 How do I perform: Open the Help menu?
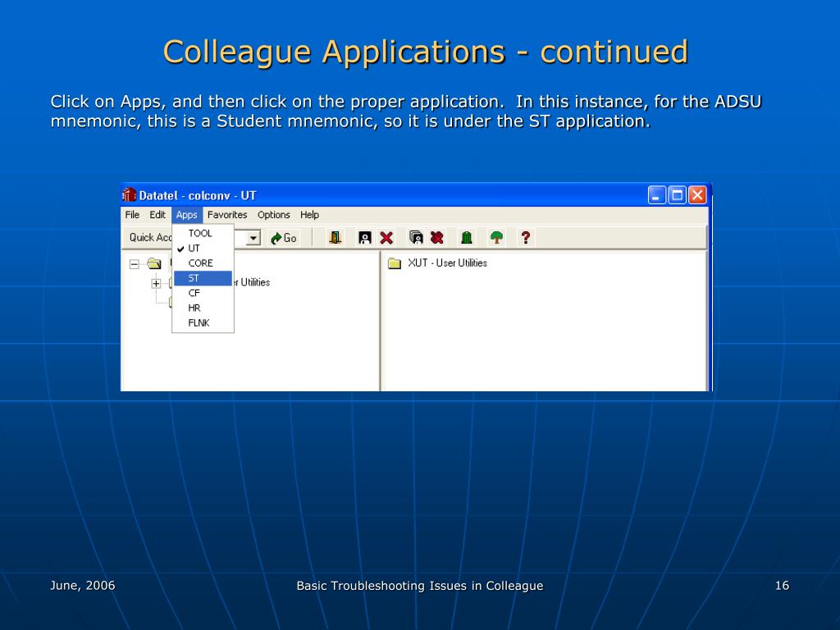point(309,215)
